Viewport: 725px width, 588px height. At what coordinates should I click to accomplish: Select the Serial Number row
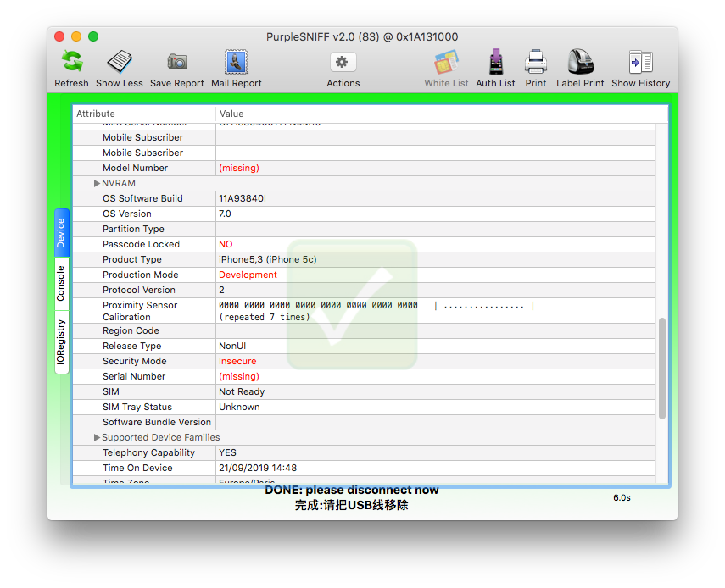click(365, 376)
